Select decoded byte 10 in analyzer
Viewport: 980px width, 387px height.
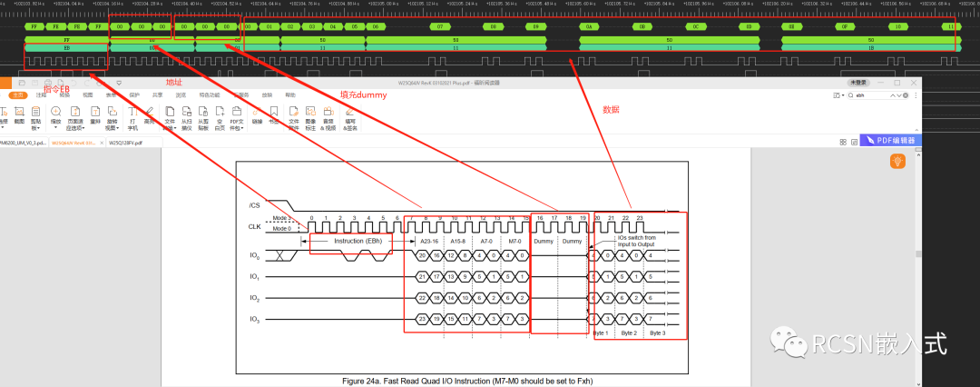coord(898,27)
